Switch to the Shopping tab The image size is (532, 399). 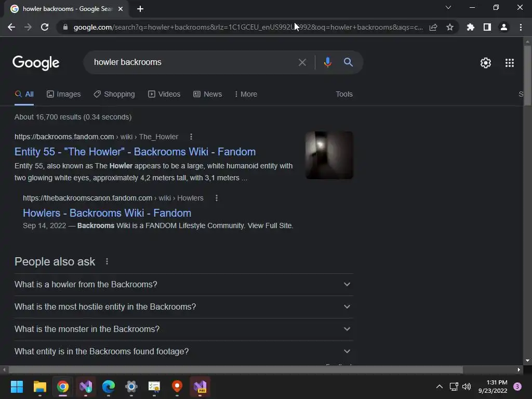(x=114, y=95)
